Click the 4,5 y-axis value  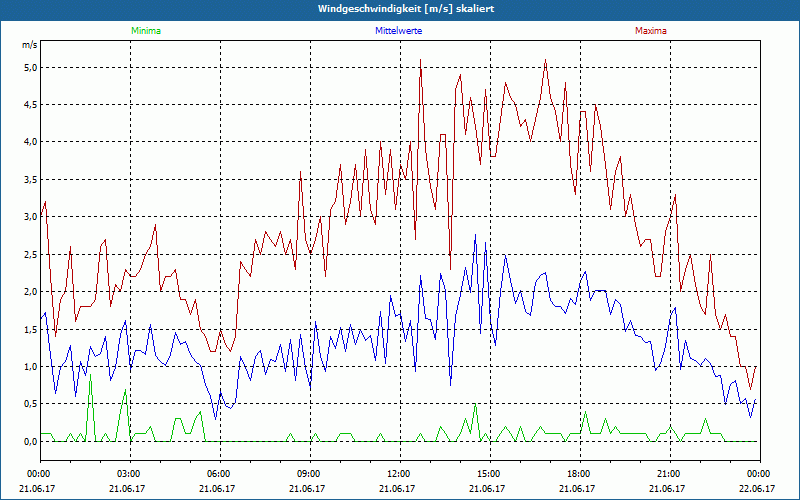point(32,105)
